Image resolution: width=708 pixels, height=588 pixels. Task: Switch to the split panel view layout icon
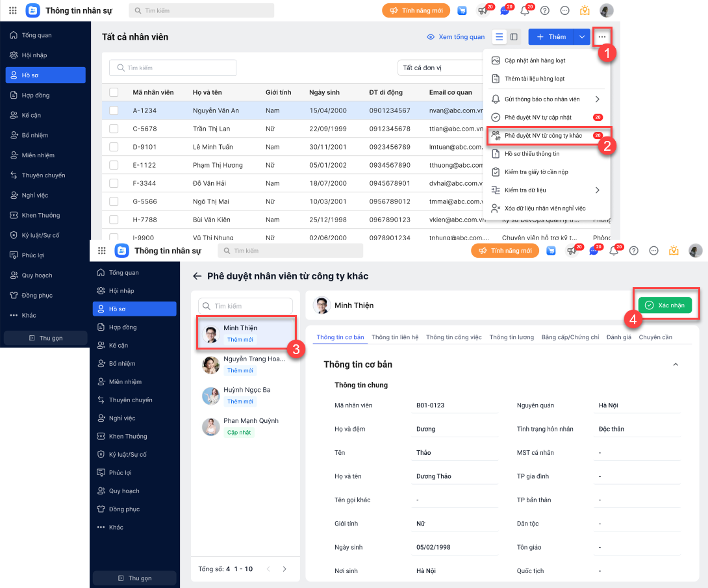tap(514, 37)
